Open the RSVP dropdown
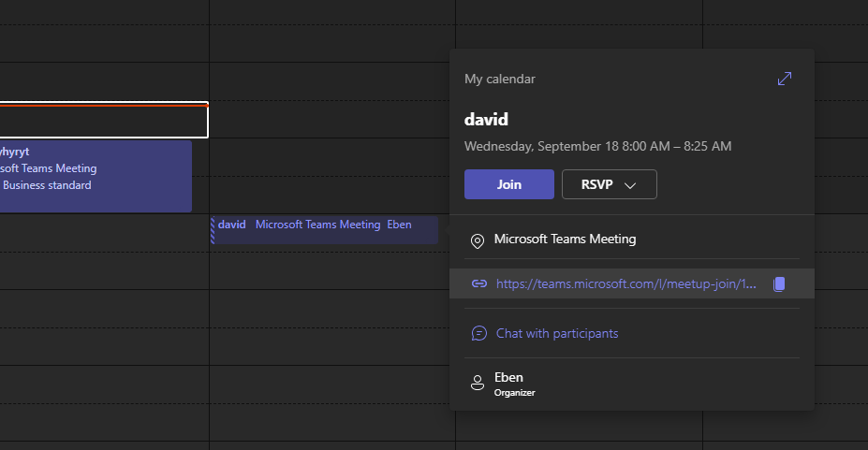This screenshot has height=450, width=868. (x=609, y=184)
